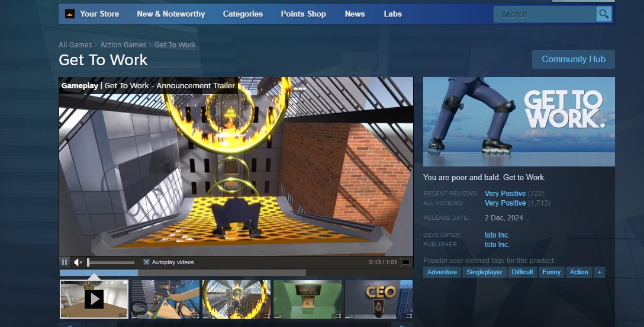Open the Labs tab
Image resolution: width=644 pixels, height=327 pixels.
pyautogui.click(x=392, y=14)
